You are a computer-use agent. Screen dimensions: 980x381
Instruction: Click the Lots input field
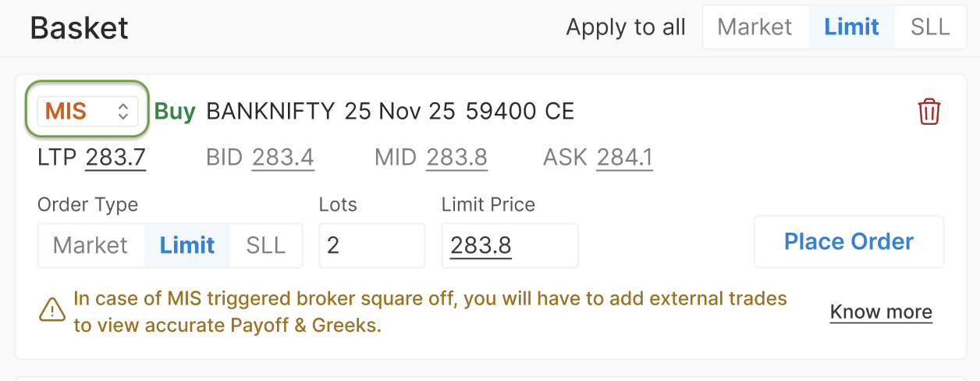pos(371,245)
